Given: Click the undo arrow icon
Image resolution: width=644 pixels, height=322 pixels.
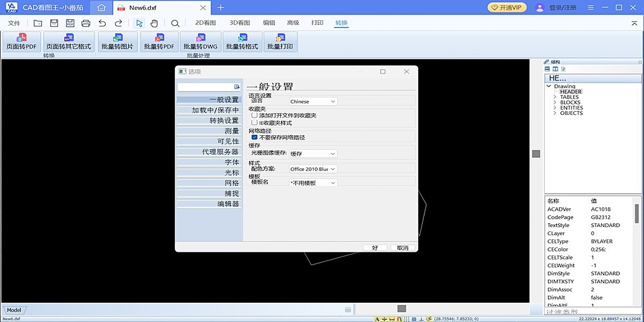Looking at the screenshot, I should click(x=102, y=23).
